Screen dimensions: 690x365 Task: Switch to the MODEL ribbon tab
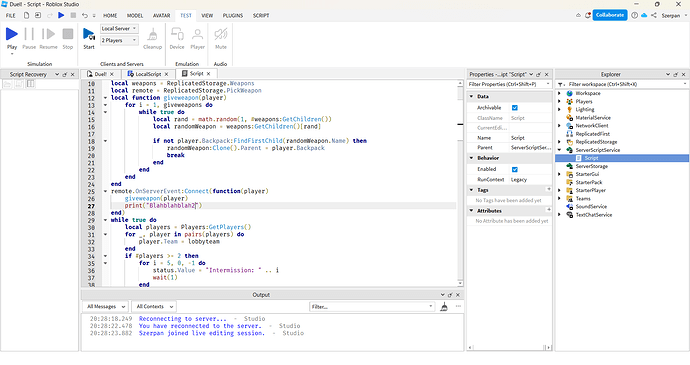(x=135, y=15)
